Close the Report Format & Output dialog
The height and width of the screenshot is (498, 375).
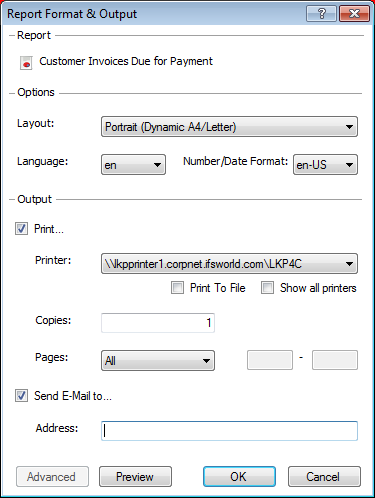click(354, 14)
